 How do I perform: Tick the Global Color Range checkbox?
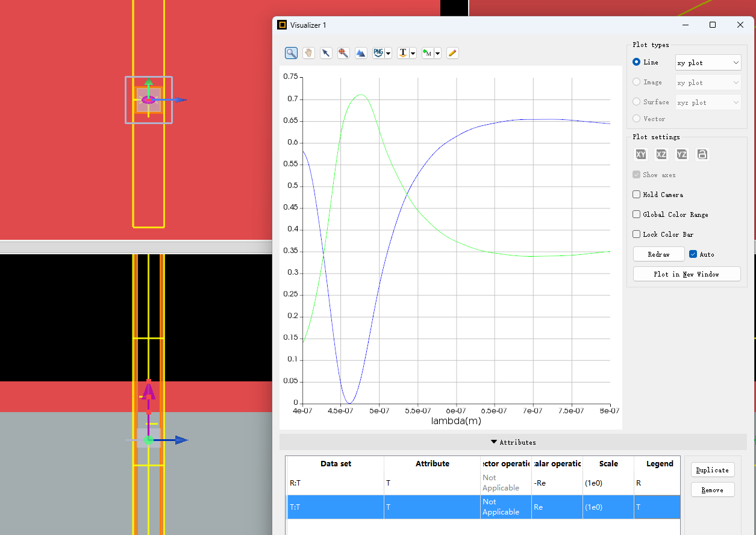[x=637, y=214]
